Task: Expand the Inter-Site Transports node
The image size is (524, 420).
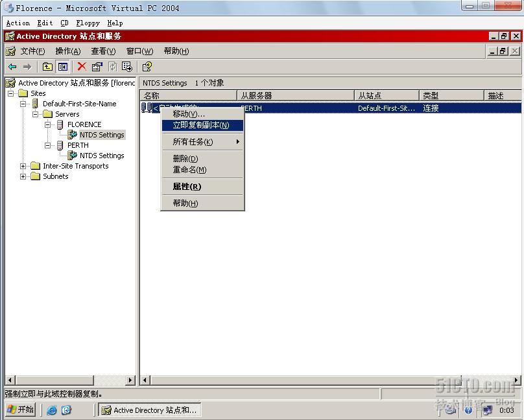Action: point(23,166)
